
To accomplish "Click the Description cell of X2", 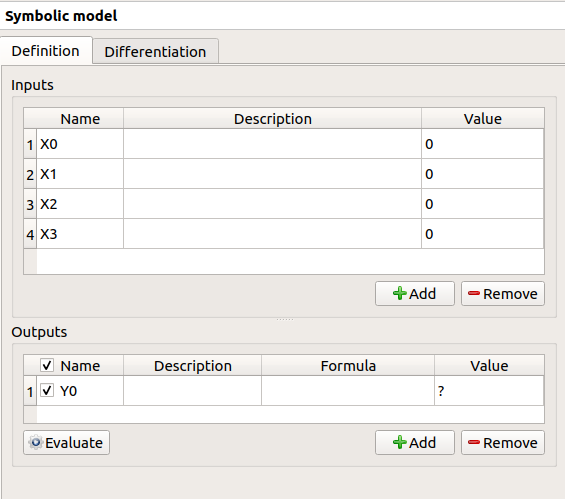I will (272, 204).
